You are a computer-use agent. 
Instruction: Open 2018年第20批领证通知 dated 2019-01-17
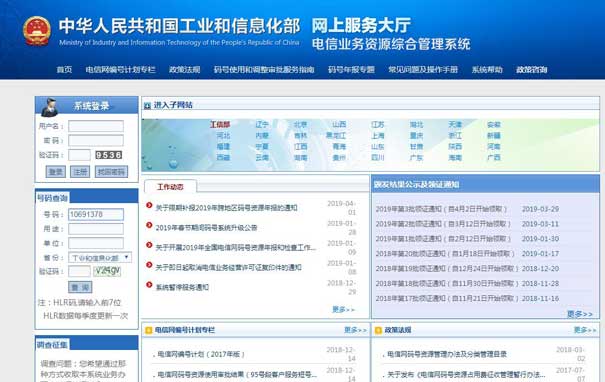tap(445, 254)
